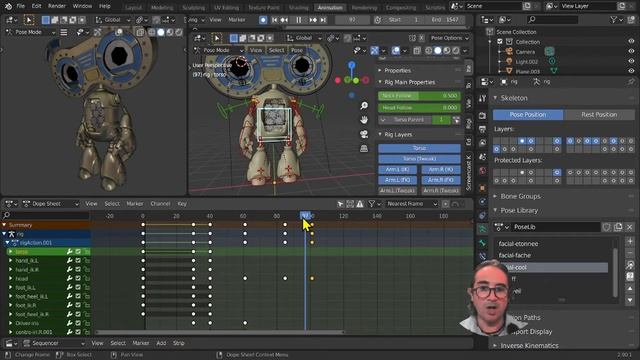
Task: Click the outliner filter funnel icon
Action: coord(613,19)
